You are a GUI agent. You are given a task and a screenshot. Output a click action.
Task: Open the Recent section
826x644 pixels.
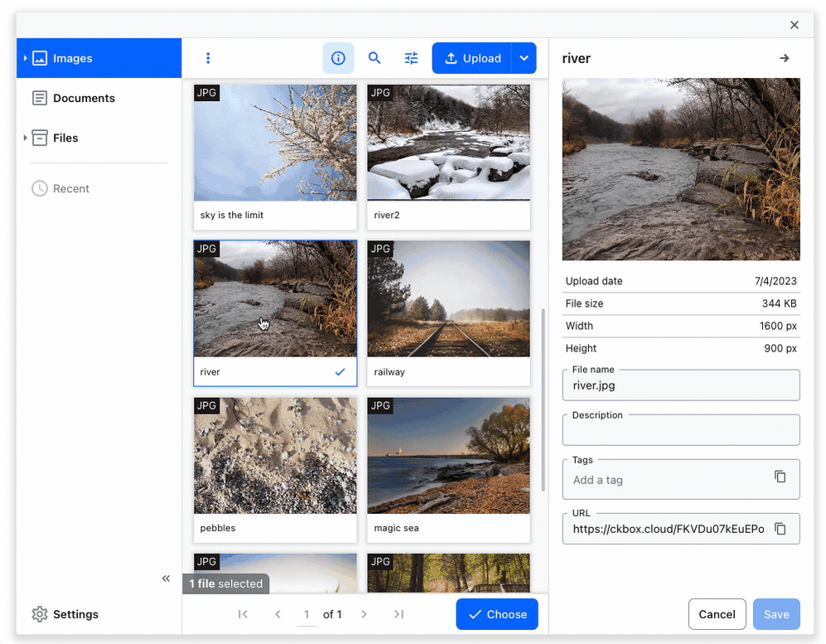click(x=70, y=189)
